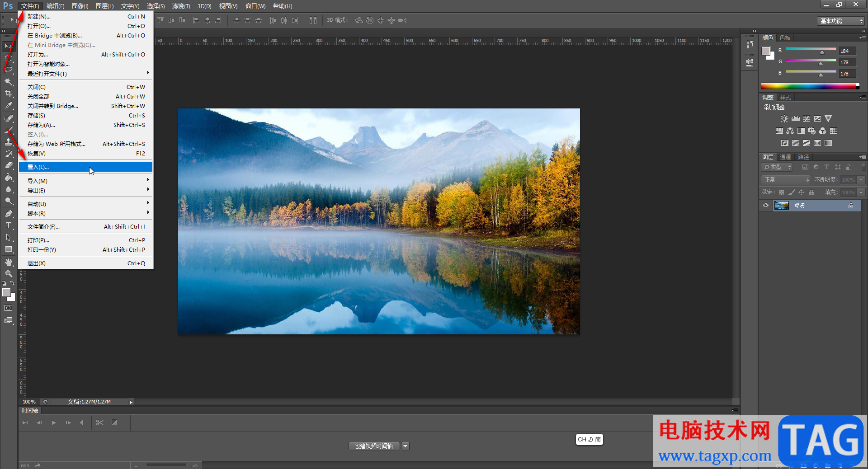Click 创建视频时间轴 button
Image resolution: width=868 pixels, height=469 pixels.
(x=374, y=446)
